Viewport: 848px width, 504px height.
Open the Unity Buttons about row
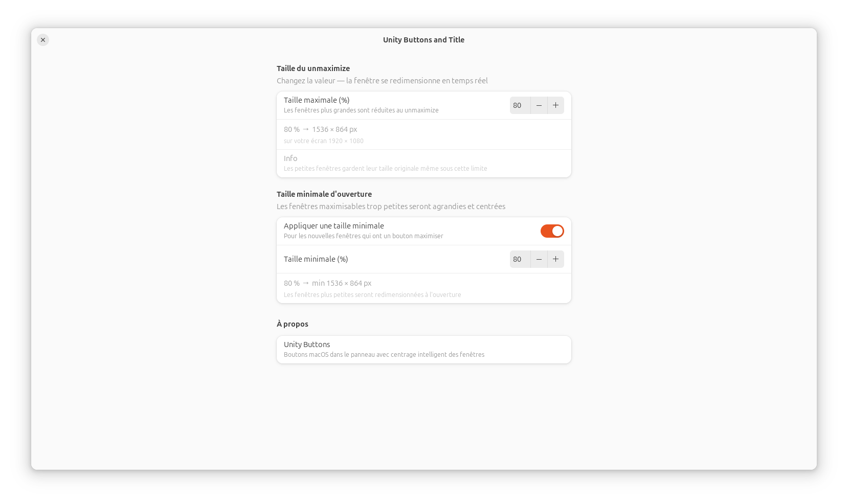[x=423, y=350]
